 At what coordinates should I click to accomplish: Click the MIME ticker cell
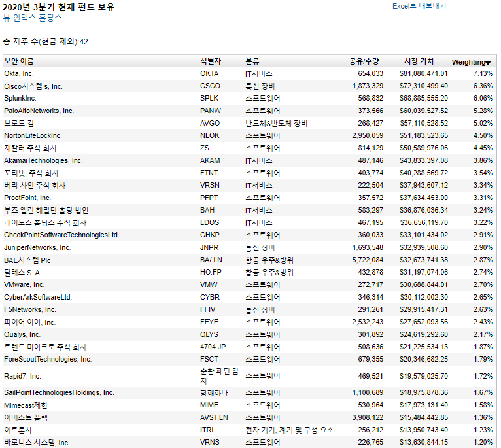(x=209, y=405)
